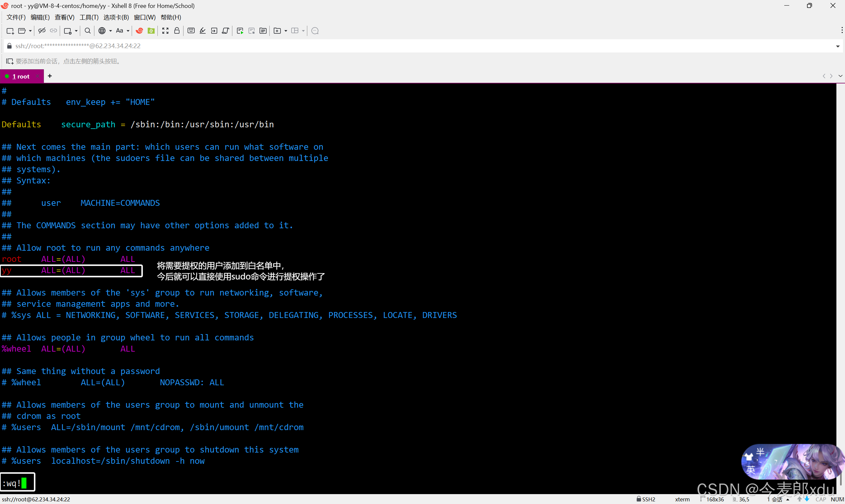Viewport: 845px width, 504px height.
Task: Toggle the screen lock padlock icon
Action: tap(177, 31)
